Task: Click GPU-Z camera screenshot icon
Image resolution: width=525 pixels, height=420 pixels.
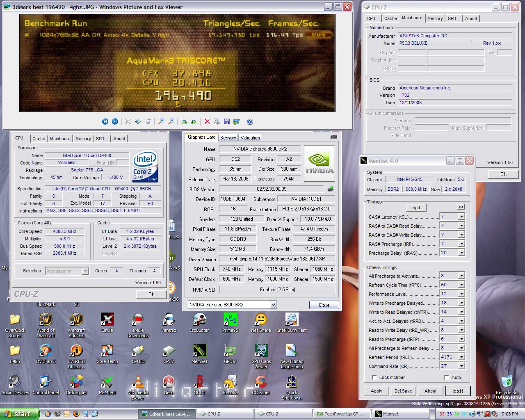Action: click(x=334, y=137)
